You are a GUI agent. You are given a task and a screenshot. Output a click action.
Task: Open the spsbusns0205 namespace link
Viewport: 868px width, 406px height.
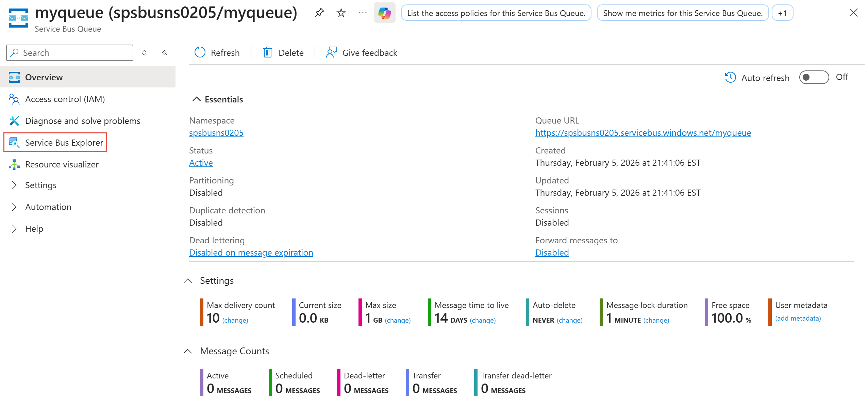click(216, 133)
